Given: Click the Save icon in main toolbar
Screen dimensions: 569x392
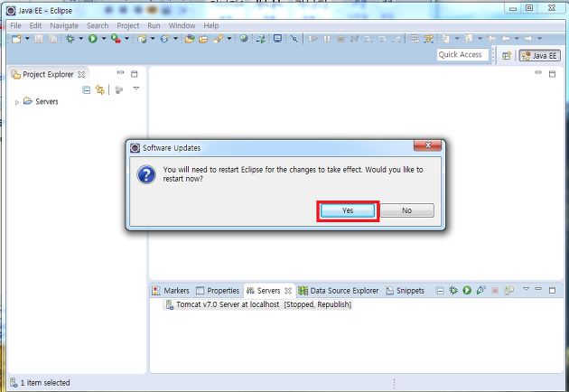Looking at the screenshot, I should pyautogui.click(x=39, y=39).
